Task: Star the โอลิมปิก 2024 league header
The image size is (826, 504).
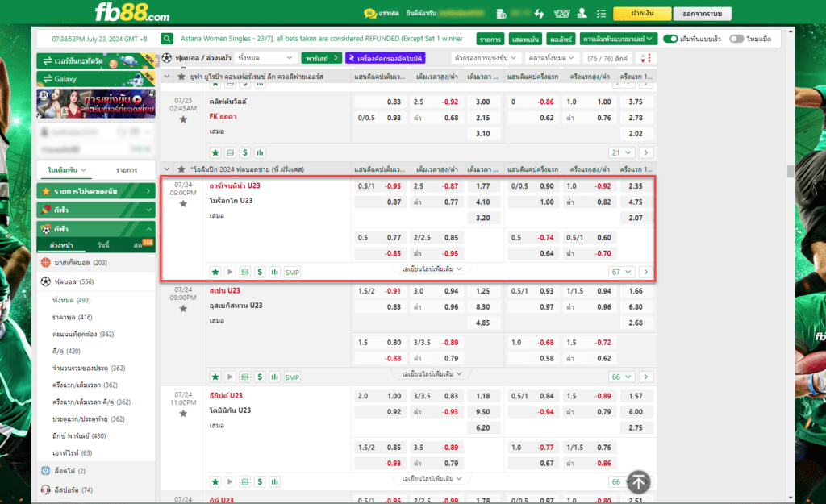Action: [181, 169]
